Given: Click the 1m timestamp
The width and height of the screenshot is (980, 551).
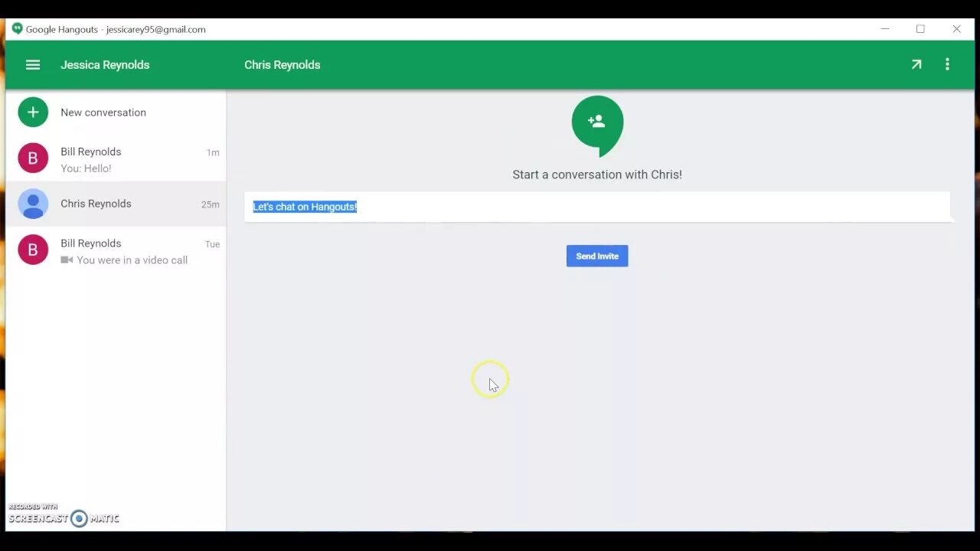Looking at the screenshot, I should pyautogui.click(x=213, y=152).
